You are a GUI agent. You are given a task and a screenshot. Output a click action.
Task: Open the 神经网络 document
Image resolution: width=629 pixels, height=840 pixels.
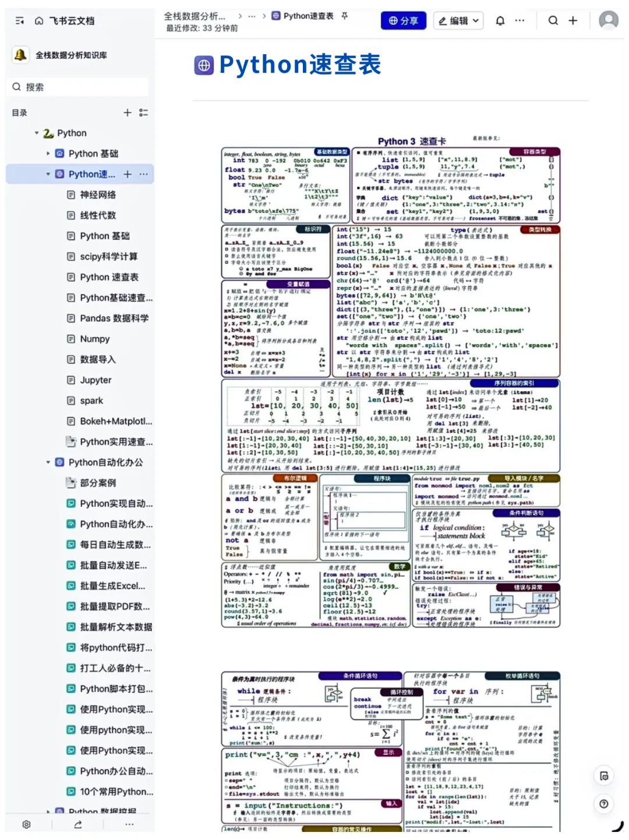[98, 195]
